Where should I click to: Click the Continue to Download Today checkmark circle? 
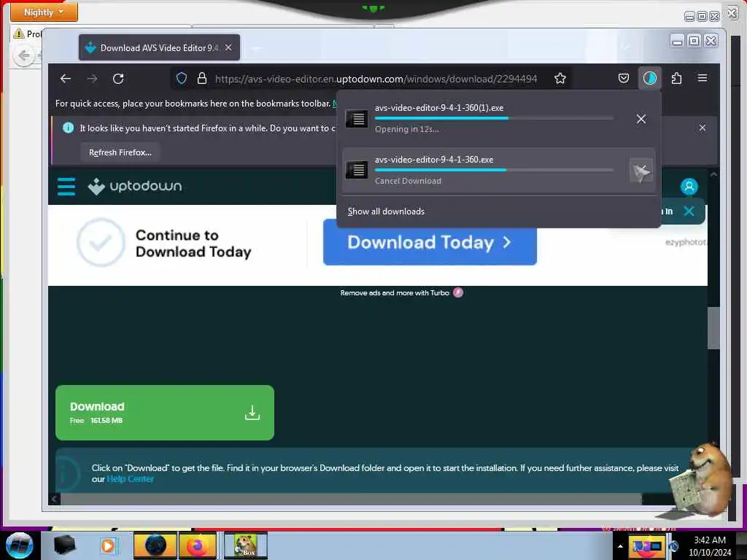[x=101, y=242]
